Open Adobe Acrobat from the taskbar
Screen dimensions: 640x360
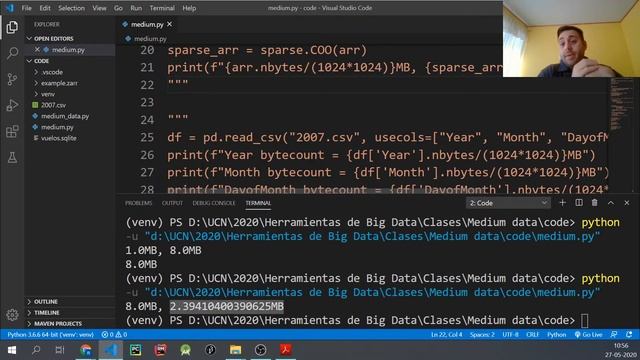click(285, 350)
